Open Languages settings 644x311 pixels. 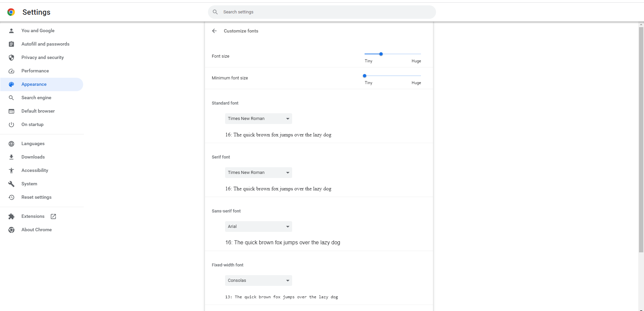point(42,143)
